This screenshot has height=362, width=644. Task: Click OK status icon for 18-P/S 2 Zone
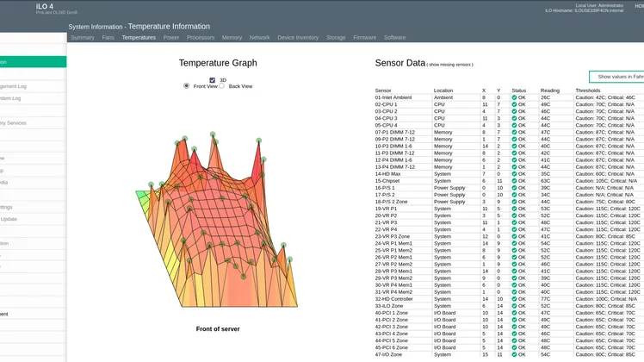pyautogui.click(x=514, y=202)
